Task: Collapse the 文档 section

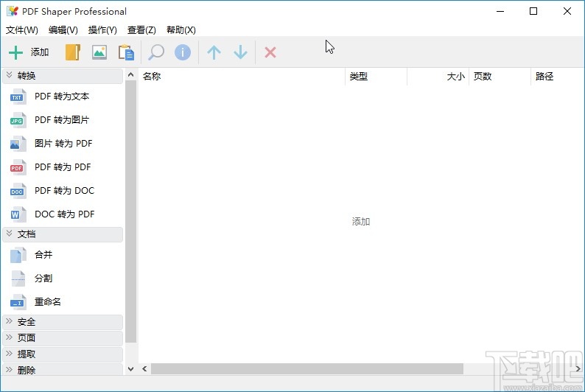Action: pyautogui.click(x=63, y=234)
